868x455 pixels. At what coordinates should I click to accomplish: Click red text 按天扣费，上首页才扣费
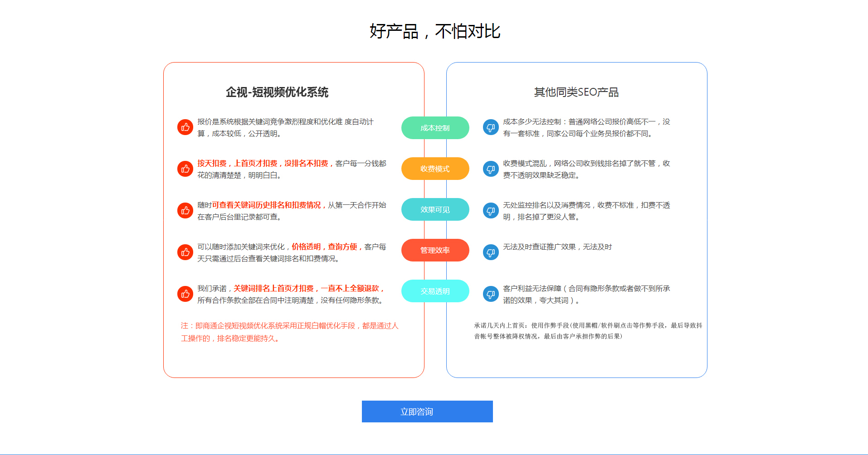[237, 163]
